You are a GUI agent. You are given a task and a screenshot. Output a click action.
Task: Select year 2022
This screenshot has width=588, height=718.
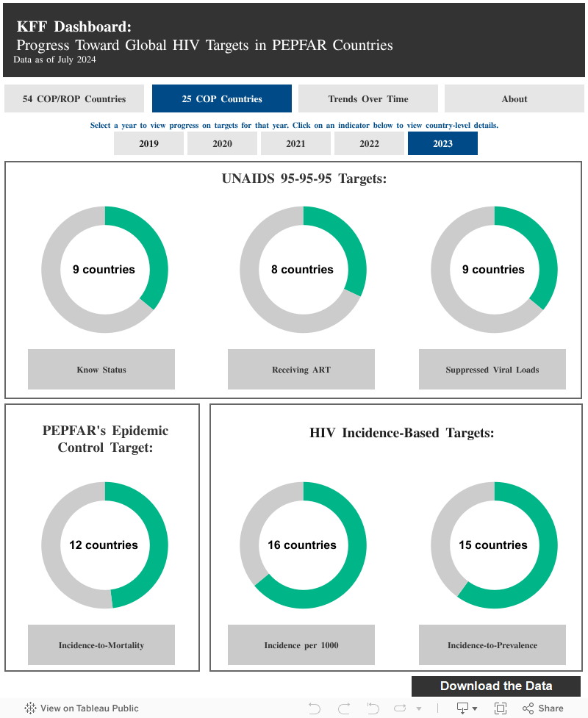point(369,144)
